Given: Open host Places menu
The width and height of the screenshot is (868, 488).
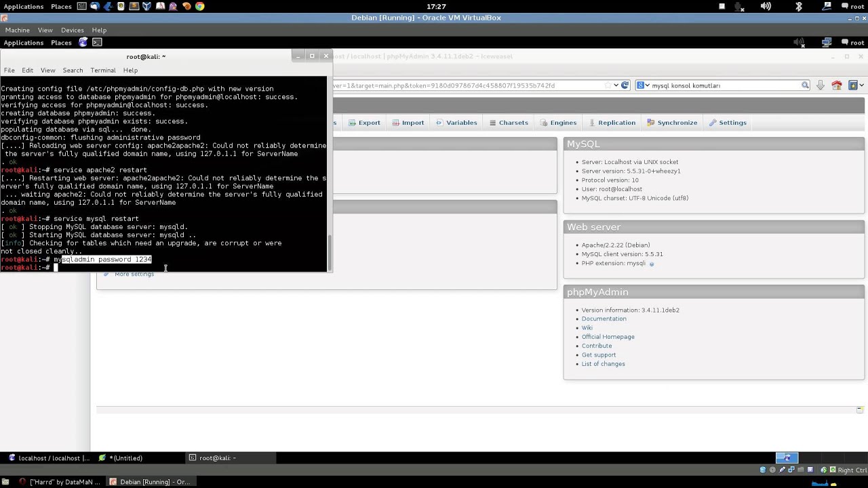Looking at the screenshot, I should pos(61,6).
